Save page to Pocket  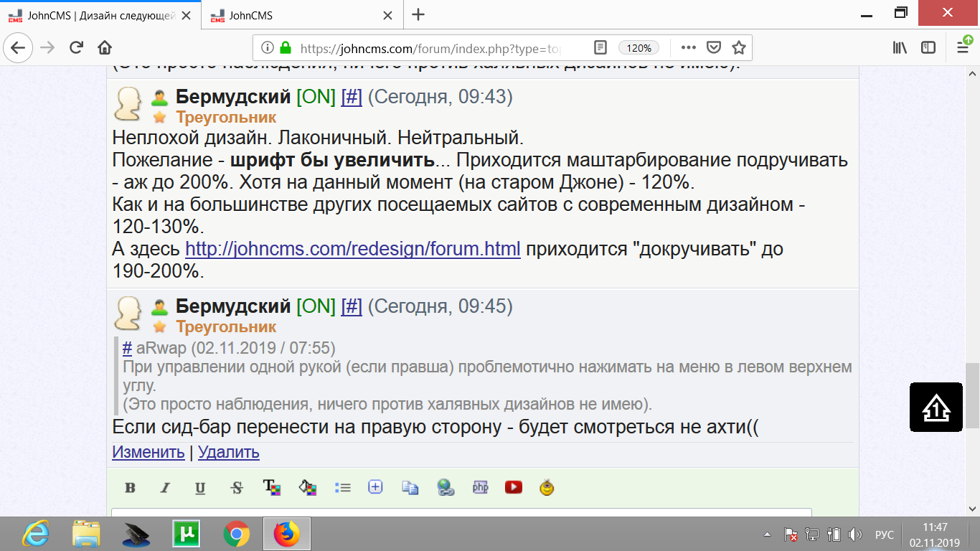(714, 48)
